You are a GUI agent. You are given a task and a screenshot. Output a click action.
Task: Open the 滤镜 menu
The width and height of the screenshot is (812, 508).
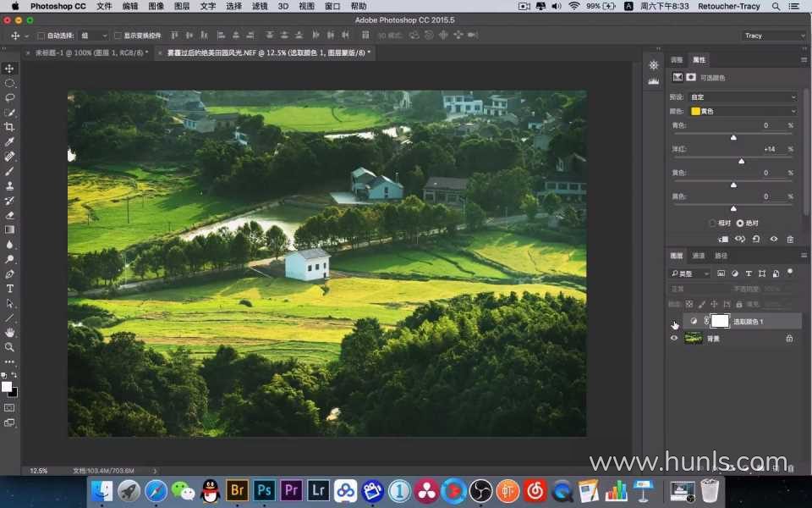point(260,6)
